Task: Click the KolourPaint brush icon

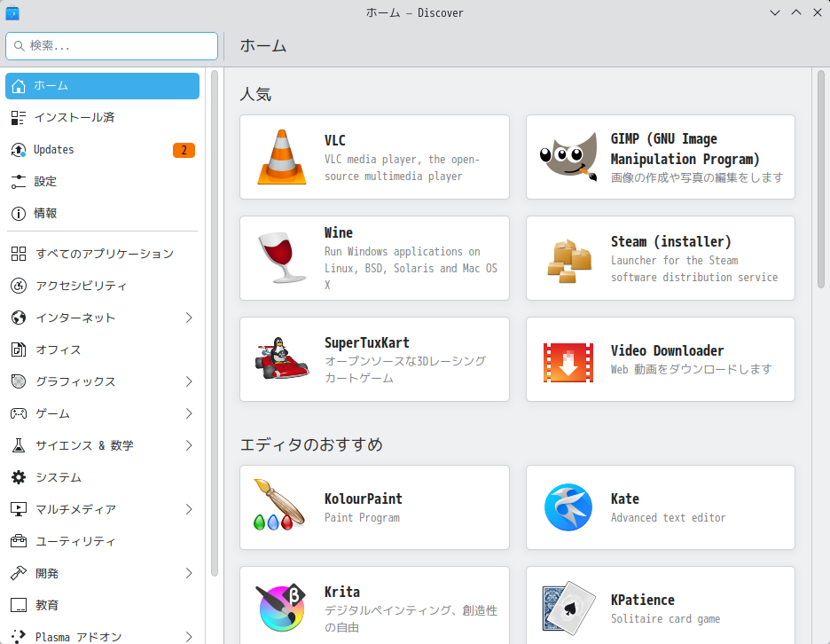Action: point(279,505)
